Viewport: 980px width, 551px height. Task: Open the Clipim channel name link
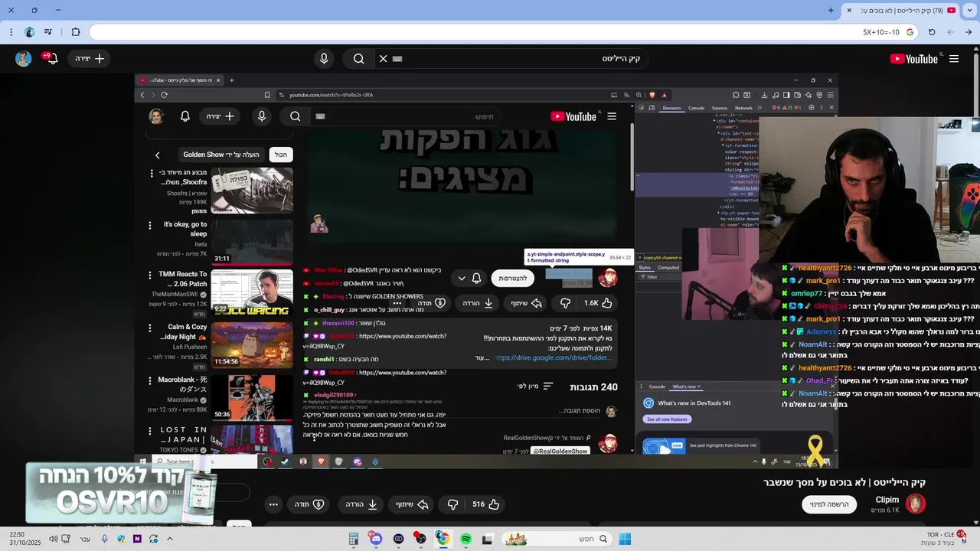pos(887,500)
